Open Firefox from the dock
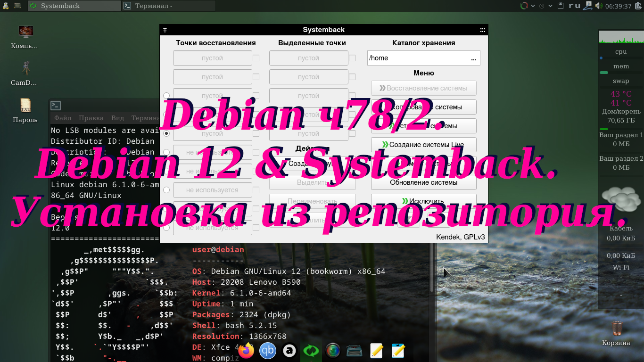The height and width of the screenshot is (362, 644). tap(246, 351)
